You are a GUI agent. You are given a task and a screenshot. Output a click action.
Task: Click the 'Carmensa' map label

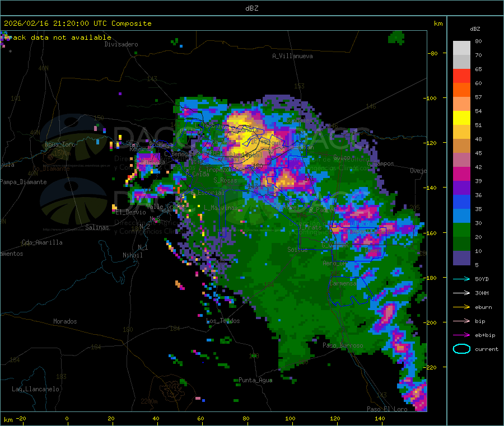click(x=343, y=283)
